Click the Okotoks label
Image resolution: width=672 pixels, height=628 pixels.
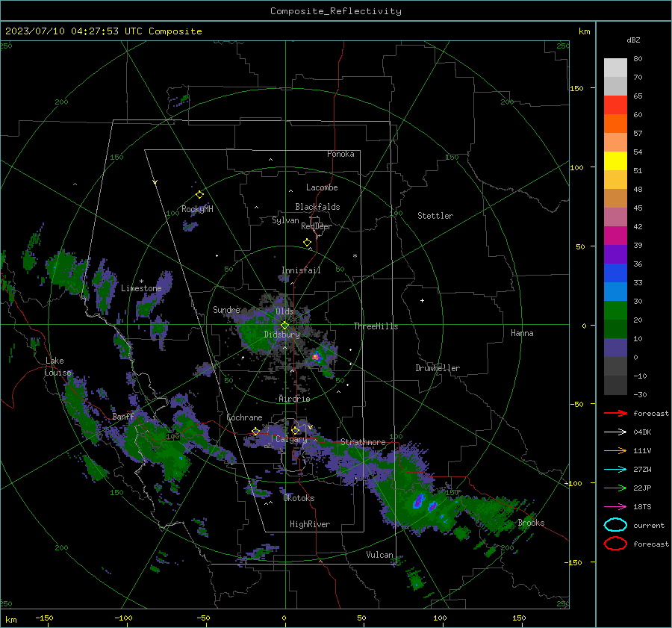(x=299, y=498)
